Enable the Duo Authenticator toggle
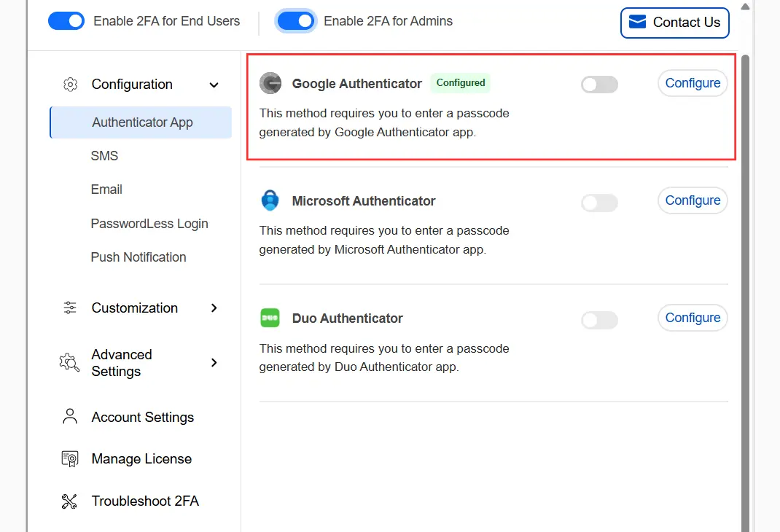The image size is (780, 532). pos(599,320)
